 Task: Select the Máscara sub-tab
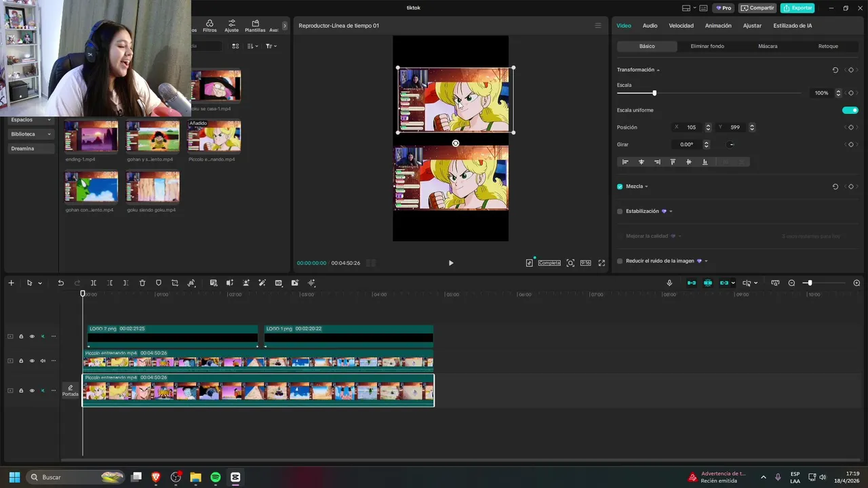point(768,46)
